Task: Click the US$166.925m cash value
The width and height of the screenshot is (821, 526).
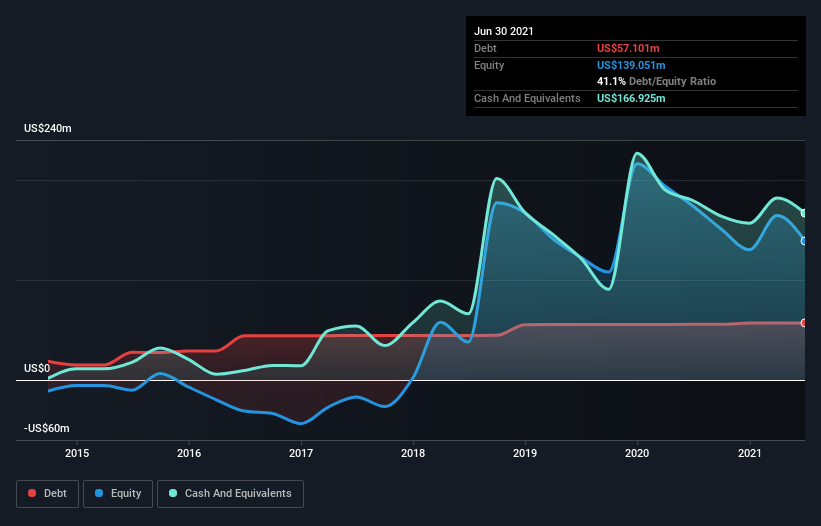Action: click(x=631, y=98)
